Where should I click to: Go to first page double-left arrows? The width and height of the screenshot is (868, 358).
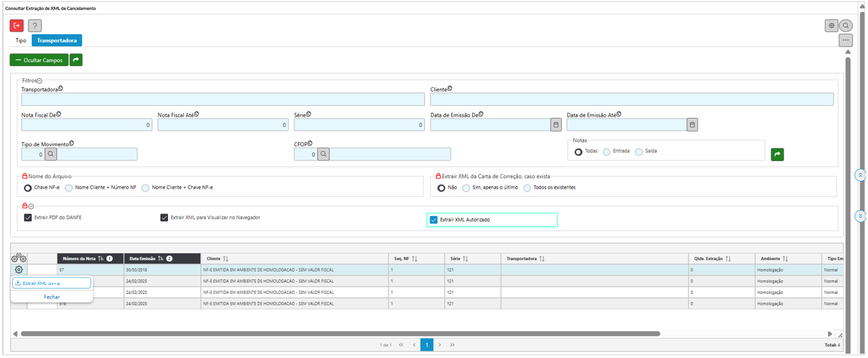click(401, 345)
